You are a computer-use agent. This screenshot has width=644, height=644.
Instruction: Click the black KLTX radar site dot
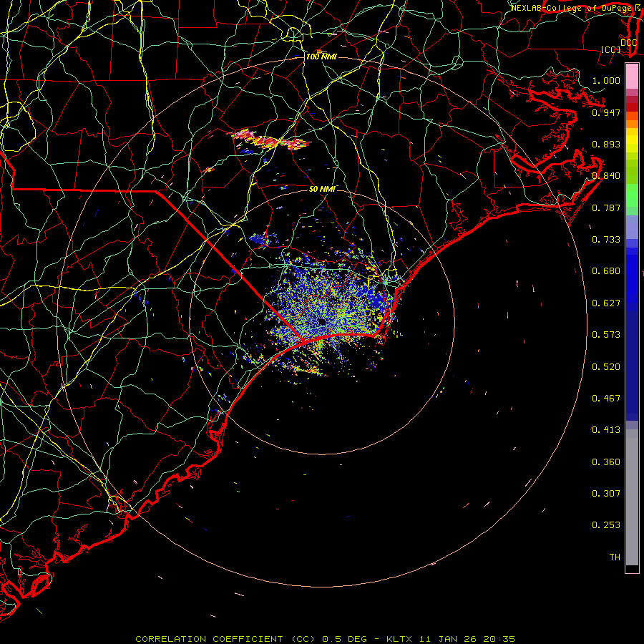tap(323, 322)
